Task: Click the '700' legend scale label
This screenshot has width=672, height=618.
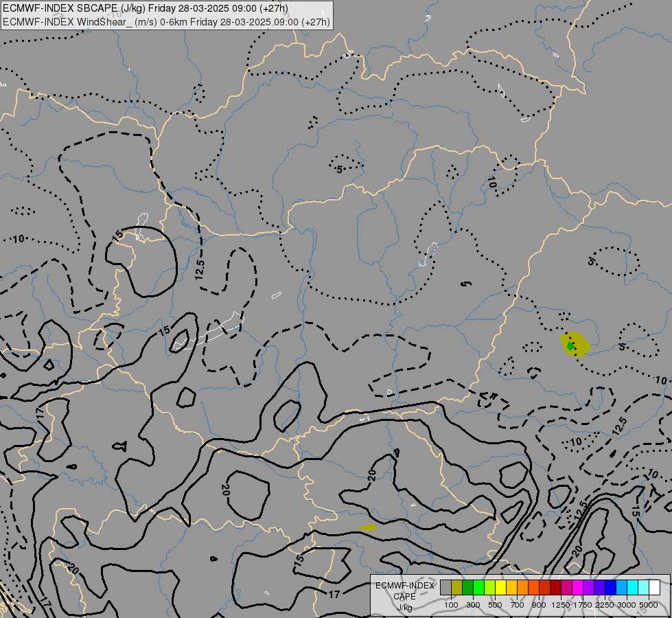Action: click(x=518, y=605)
